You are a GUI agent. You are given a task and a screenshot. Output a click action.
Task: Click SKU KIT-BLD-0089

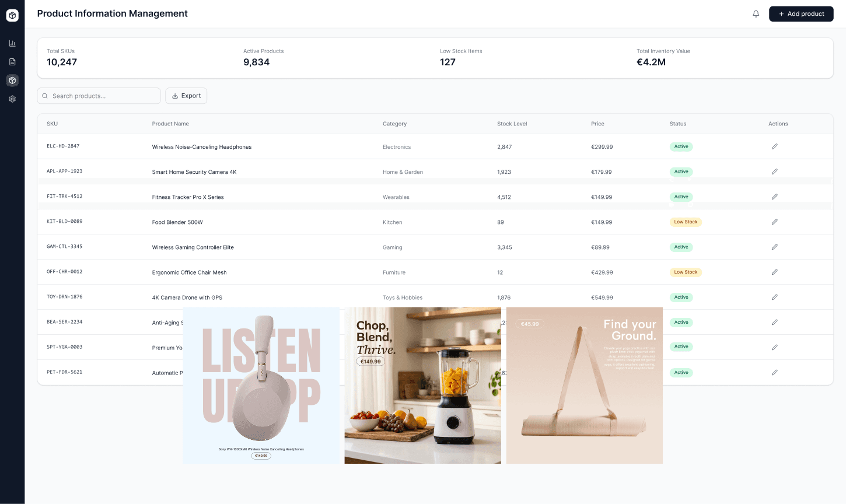[65, 222]
